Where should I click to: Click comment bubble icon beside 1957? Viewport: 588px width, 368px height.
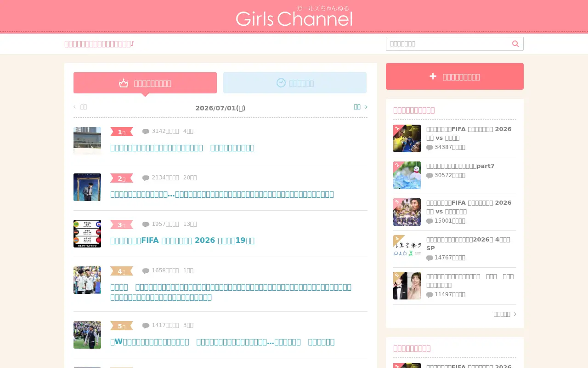[146, 224]
